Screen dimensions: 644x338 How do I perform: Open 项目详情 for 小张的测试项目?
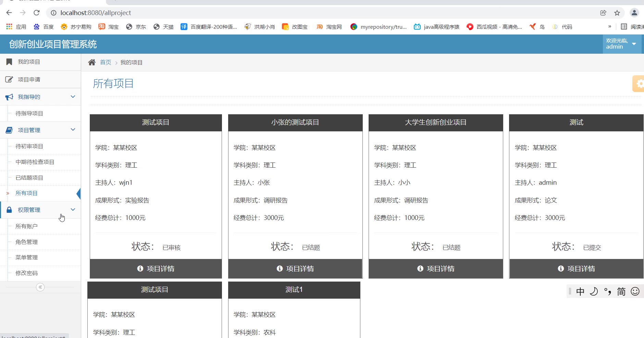click(295, 269)
